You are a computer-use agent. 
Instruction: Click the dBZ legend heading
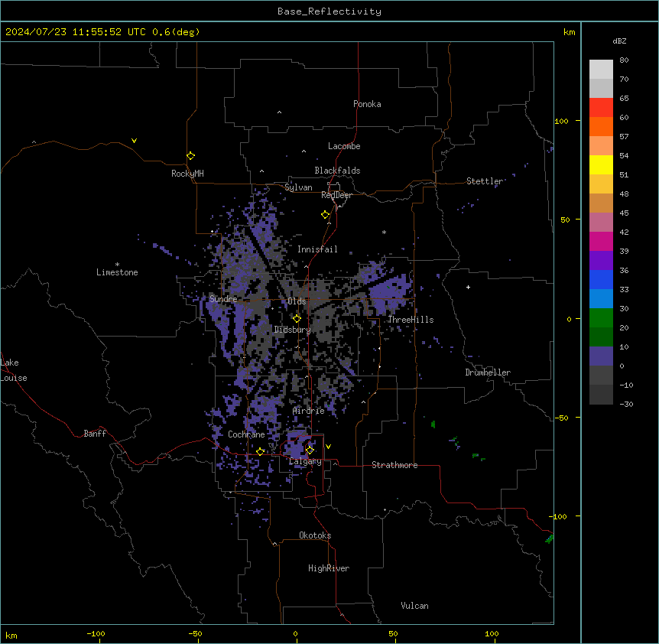619,41
